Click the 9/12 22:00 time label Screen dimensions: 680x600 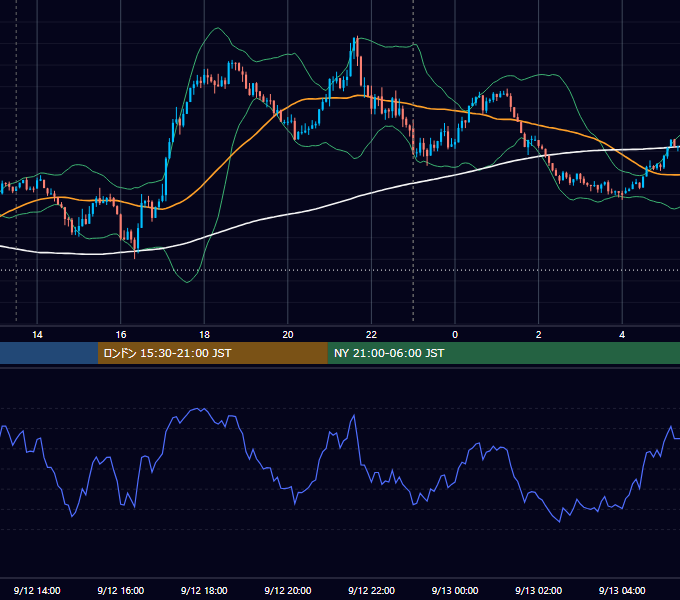(x=372, y=590)
